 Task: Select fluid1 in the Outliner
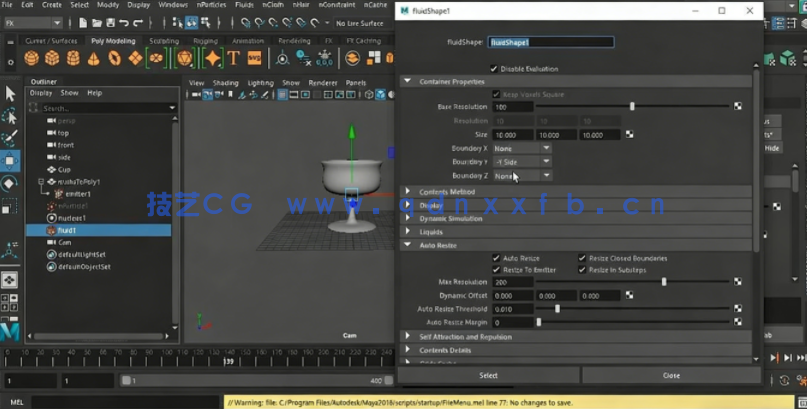(67, 230)
